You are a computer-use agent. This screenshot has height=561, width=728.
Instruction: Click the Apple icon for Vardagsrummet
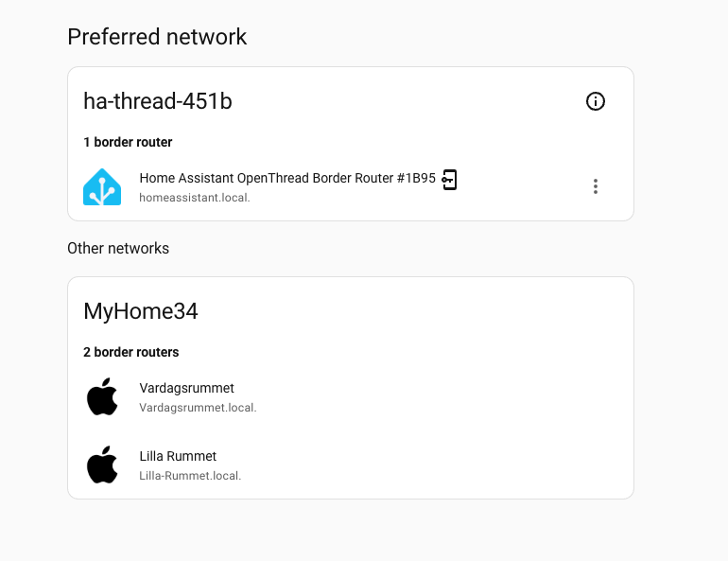point(102,397)
